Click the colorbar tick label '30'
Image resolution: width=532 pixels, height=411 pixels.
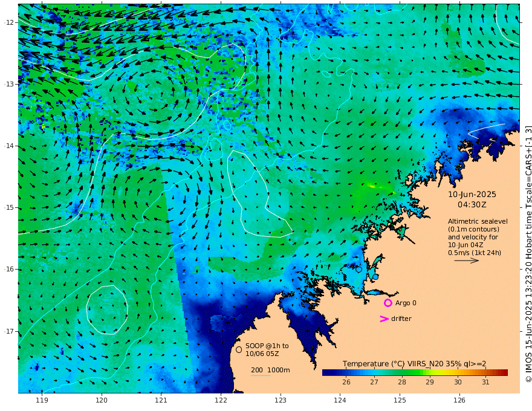point(458,382)
